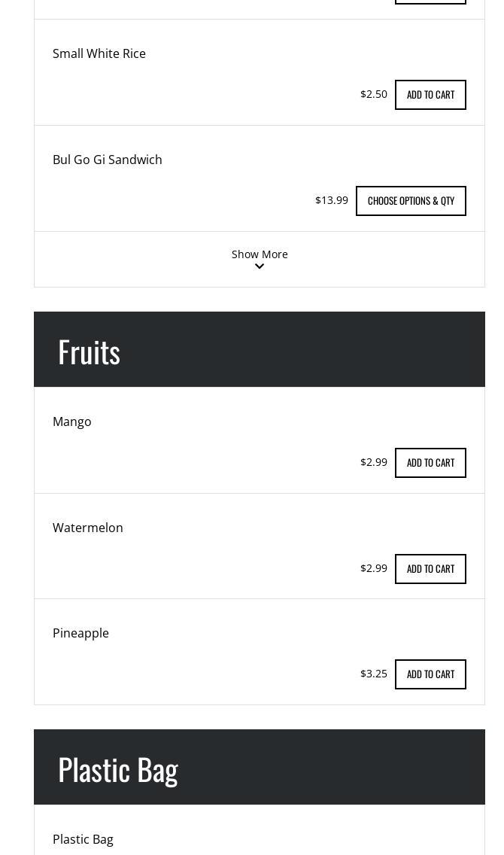
Task: Open the Pineapple item name
Action: pos(80,633)
